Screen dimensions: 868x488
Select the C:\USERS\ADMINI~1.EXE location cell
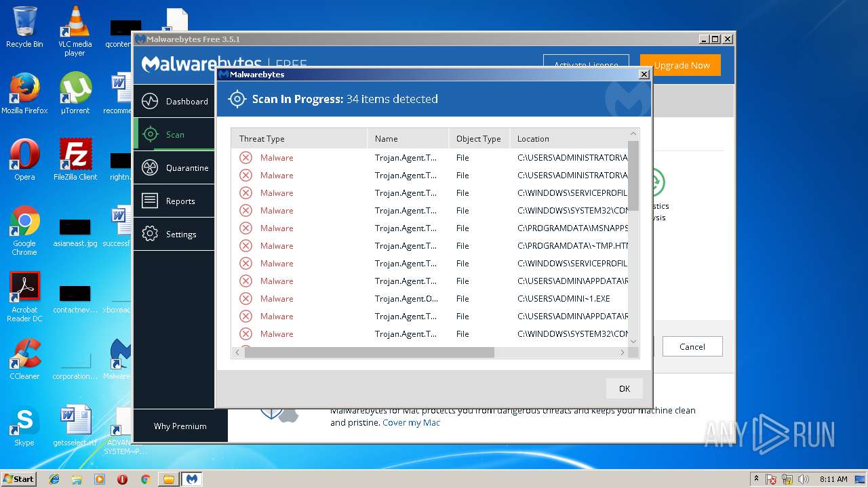point(564,299)
